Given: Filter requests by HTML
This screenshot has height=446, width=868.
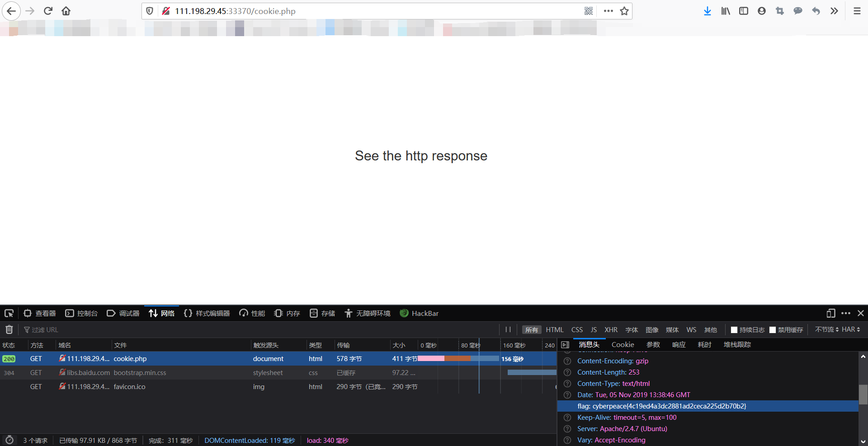Looking at the screenshot, I should coord(555,330).
